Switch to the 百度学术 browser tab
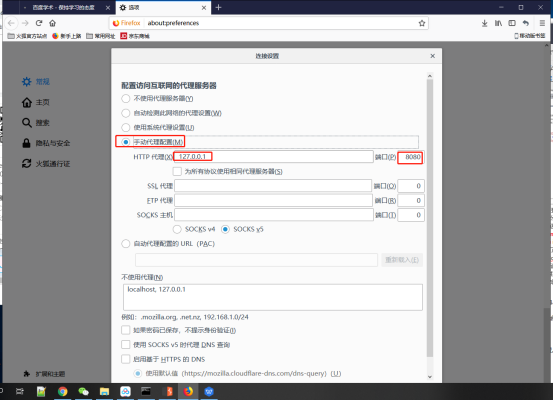Viewport: 554px width, 401px height. pos(64,7)
